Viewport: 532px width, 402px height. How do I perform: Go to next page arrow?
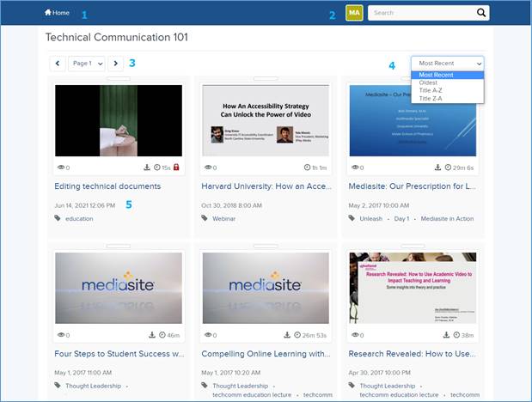click(x=116, y=63)
